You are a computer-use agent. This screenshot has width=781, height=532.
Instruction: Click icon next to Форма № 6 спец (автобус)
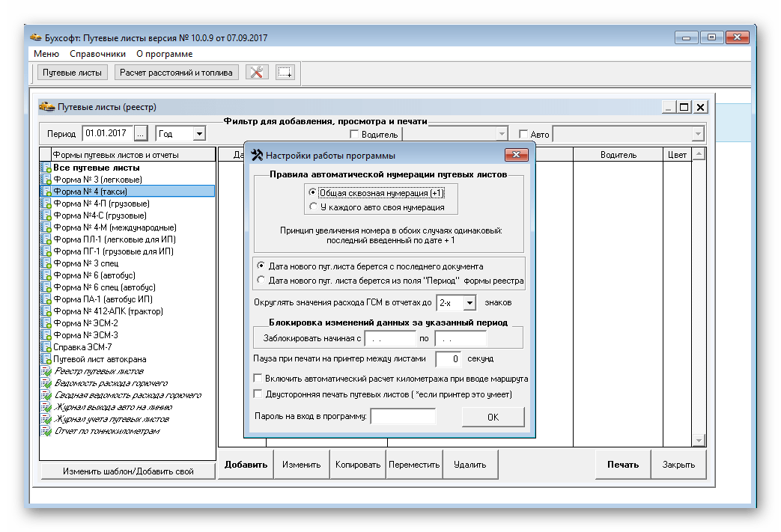pos(46,287)
